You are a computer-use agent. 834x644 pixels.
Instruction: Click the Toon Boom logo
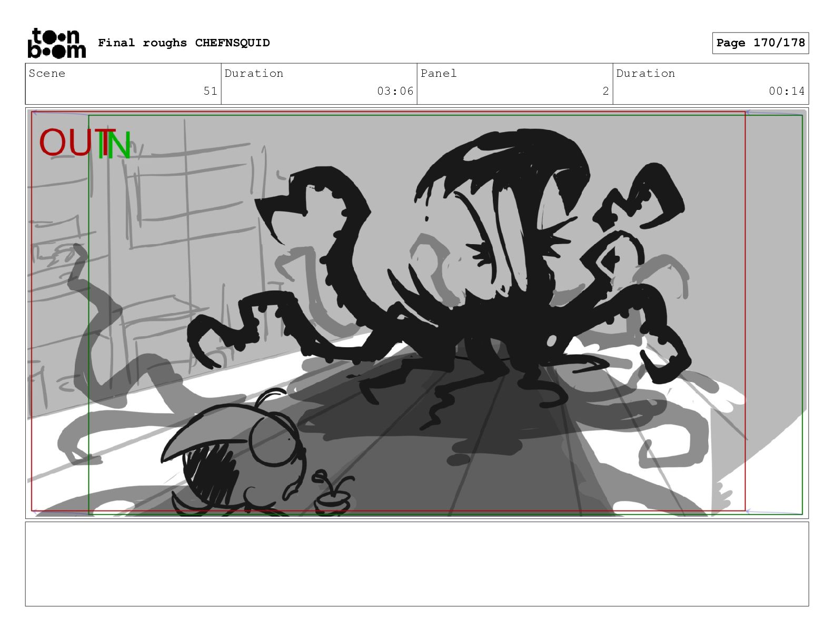[x=56, y=43]
